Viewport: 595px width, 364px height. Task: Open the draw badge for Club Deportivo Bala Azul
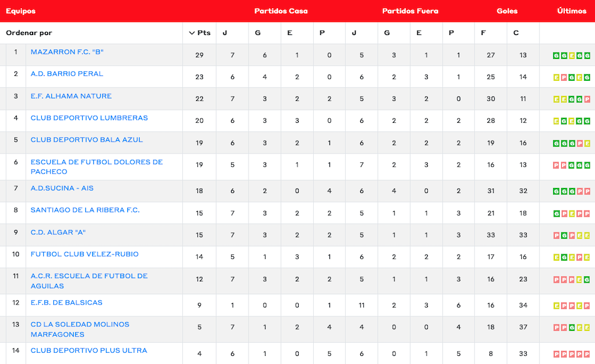[587, 143]
